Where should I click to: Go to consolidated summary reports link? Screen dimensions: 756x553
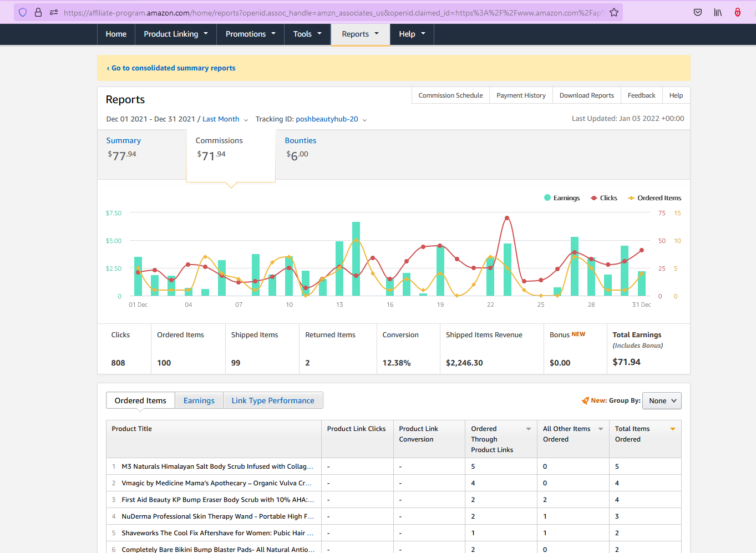click(171, 68)
